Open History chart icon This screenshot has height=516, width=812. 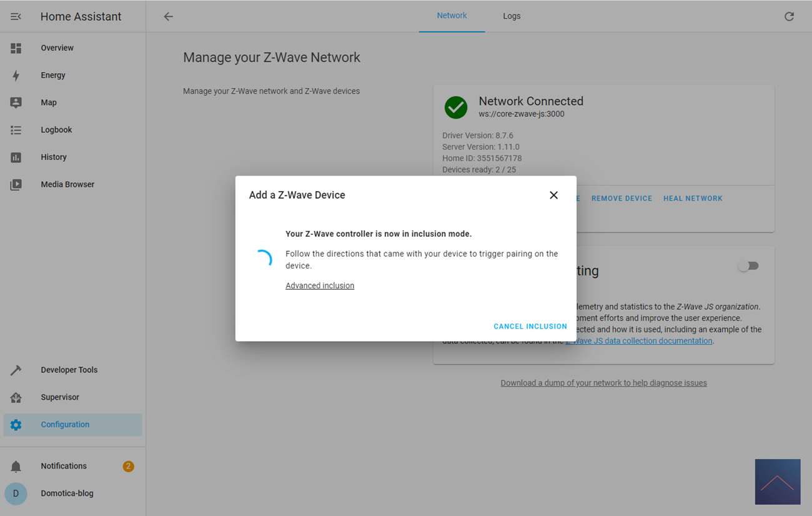tap(16, 157)
